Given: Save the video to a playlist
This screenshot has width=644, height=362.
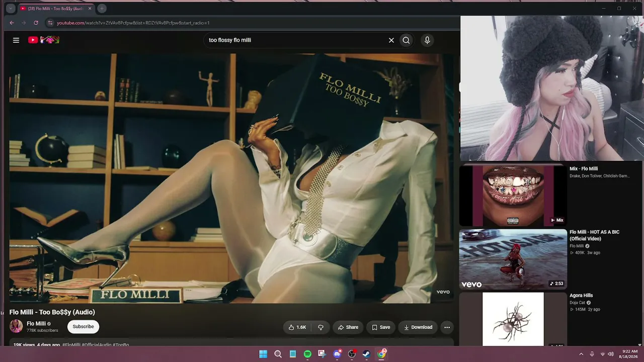Looking at the screenshot, I should (381, 327).
